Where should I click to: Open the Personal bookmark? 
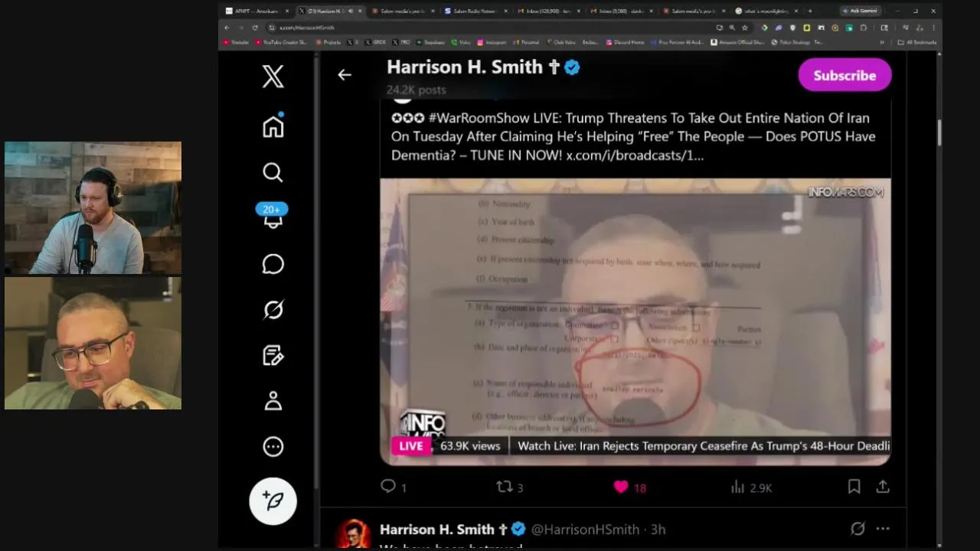527,42
